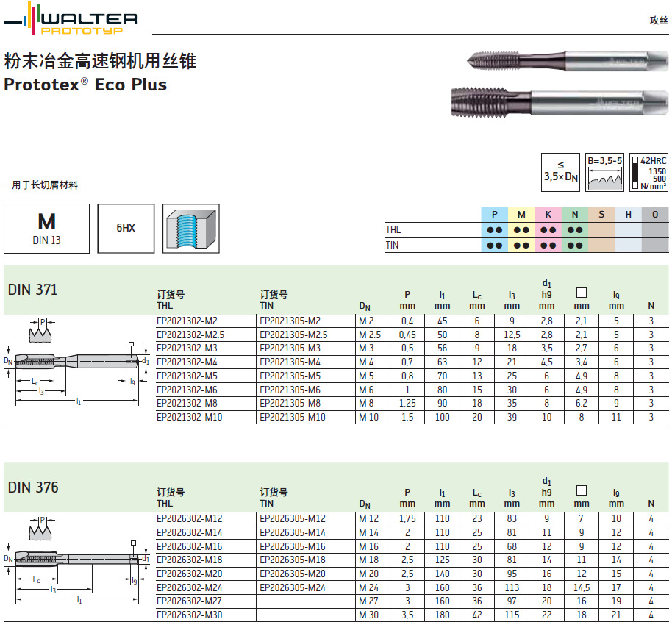Click the green N material group header
The height and width of the screenshot is (625, 672).
point(575,214)
